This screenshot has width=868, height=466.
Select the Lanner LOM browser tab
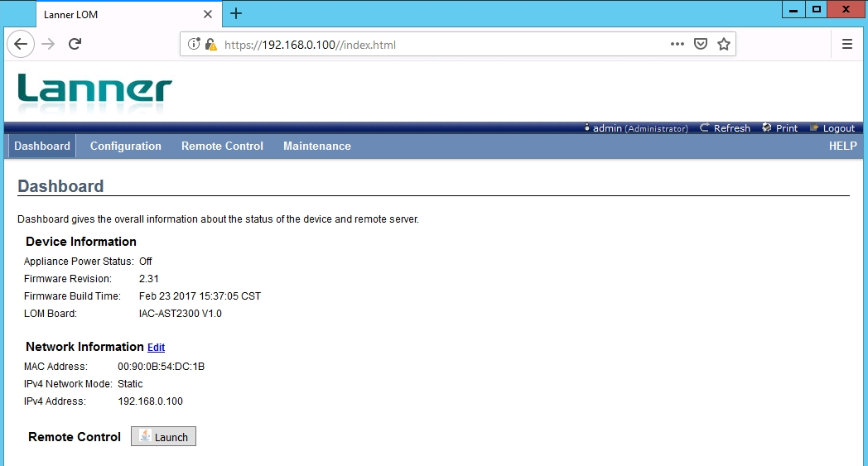(129, 14)
